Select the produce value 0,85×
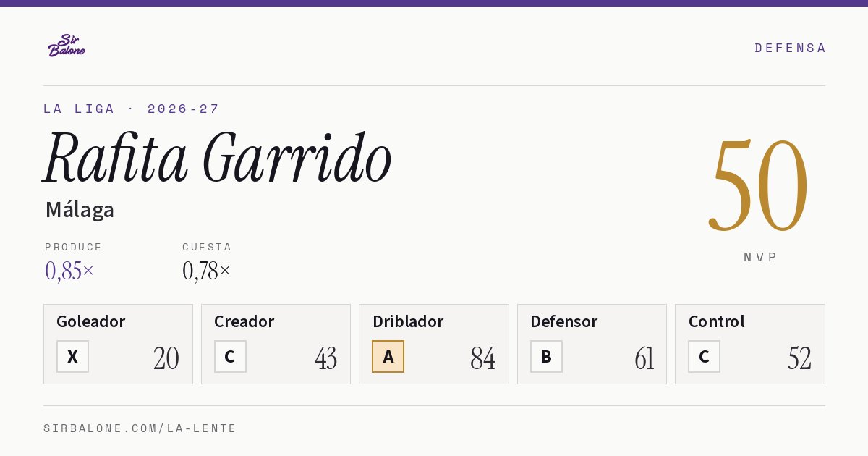 coord(69,271)
